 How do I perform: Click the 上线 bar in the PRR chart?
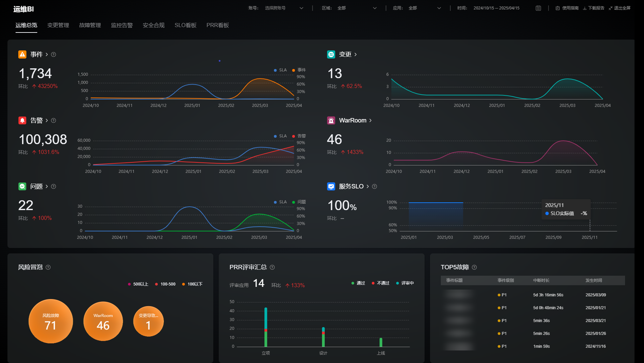381,342
